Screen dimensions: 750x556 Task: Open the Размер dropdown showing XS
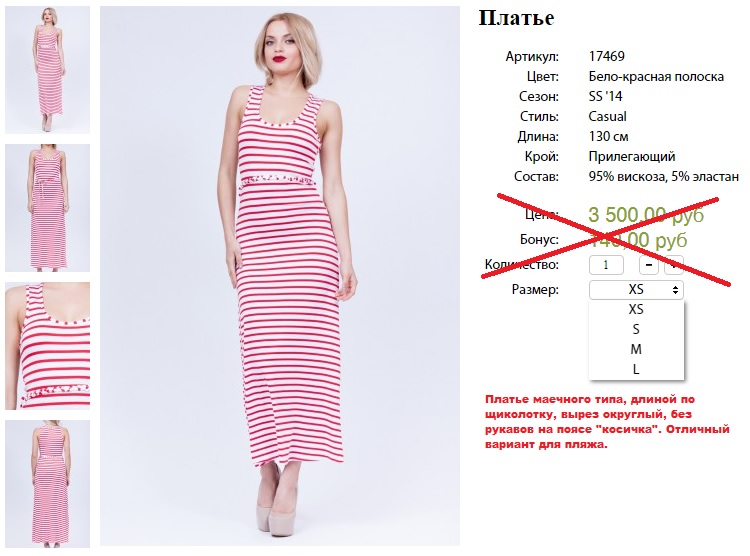pyautogui.click(x=636, y=289)
